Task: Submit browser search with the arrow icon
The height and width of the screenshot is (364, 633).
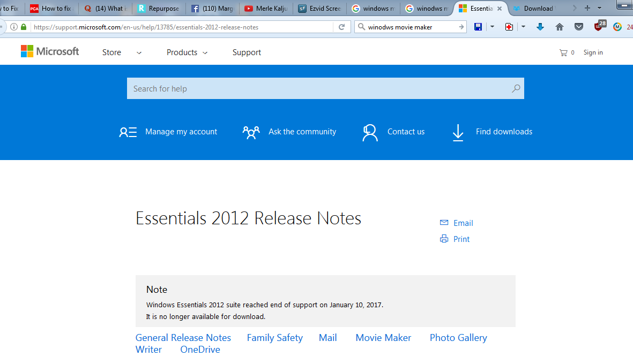Action: [461, 27]
